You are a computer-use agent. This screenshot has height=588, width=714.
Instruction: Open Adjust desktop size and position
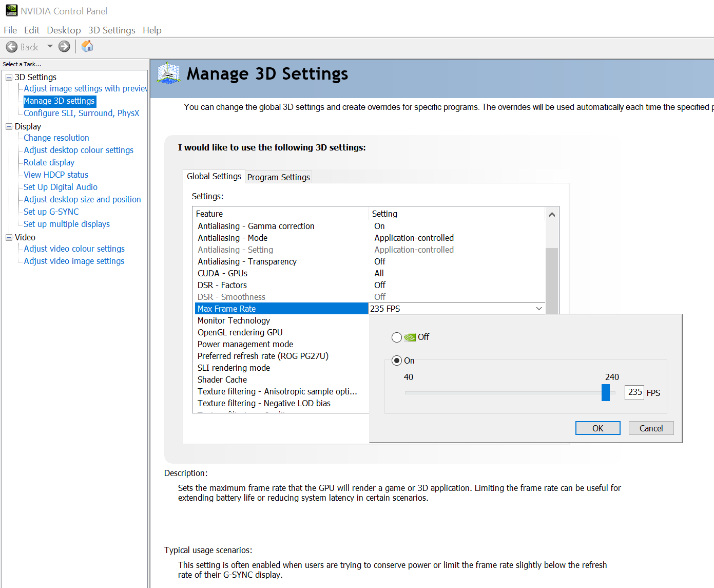pyautogui.click(x=82, y=199)
